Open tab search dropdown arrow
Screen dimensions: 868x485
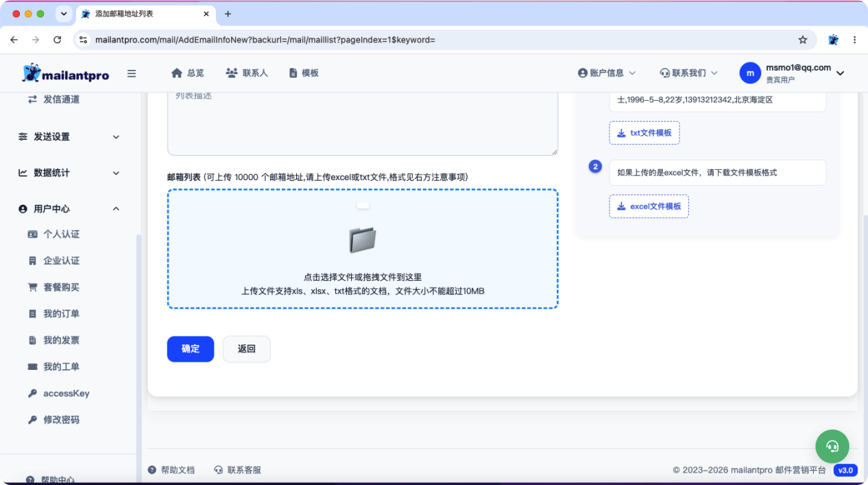tap(64, 14)
